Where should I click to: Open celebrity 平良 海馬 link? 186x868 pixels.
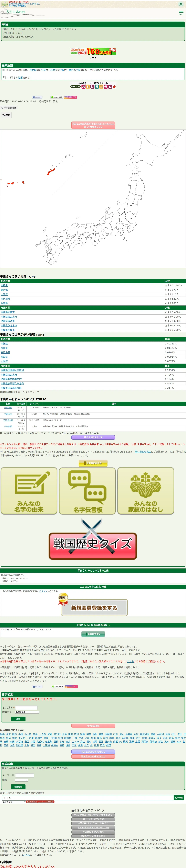click(8, 408)
